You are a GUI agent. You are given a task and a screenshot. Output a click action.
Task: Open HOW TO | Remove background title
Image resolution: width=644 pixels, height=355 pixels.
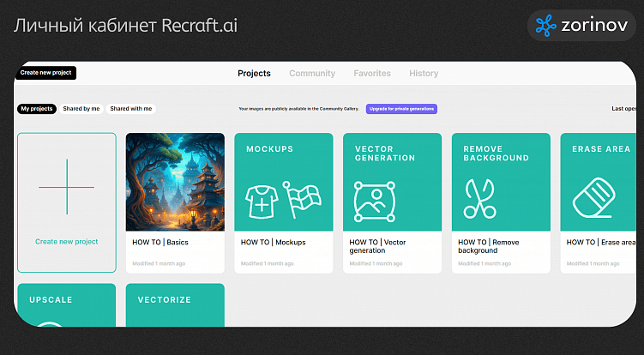(488, 247)
